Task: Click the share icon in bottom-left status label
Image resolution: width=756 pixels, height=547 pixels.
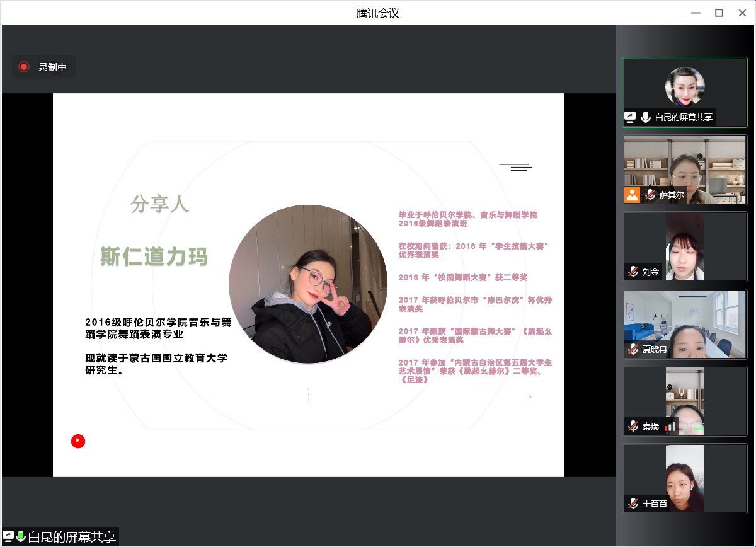Action: [9, 536]
